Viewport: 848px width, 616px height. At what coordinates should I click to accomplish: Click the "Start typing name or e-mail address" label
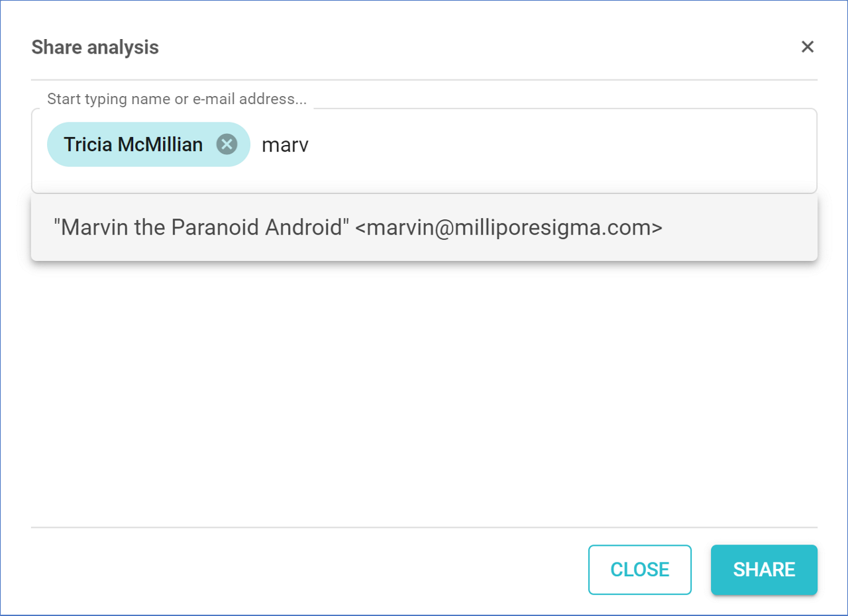tap(177, 99)
